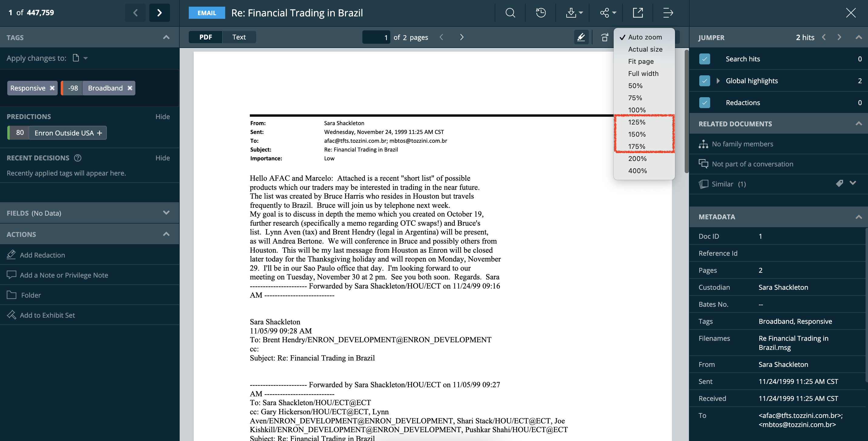Open Recent Decisions help icon
The height and width of the screenshot is (441, 868).
(77, 158)
